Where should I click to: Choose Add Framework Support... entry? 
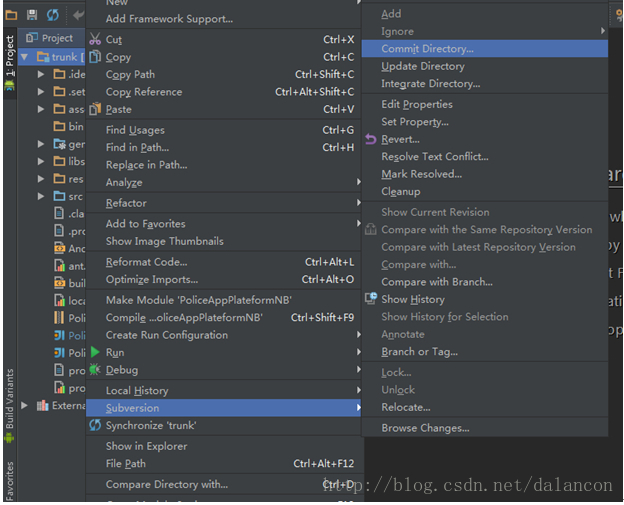223,18
